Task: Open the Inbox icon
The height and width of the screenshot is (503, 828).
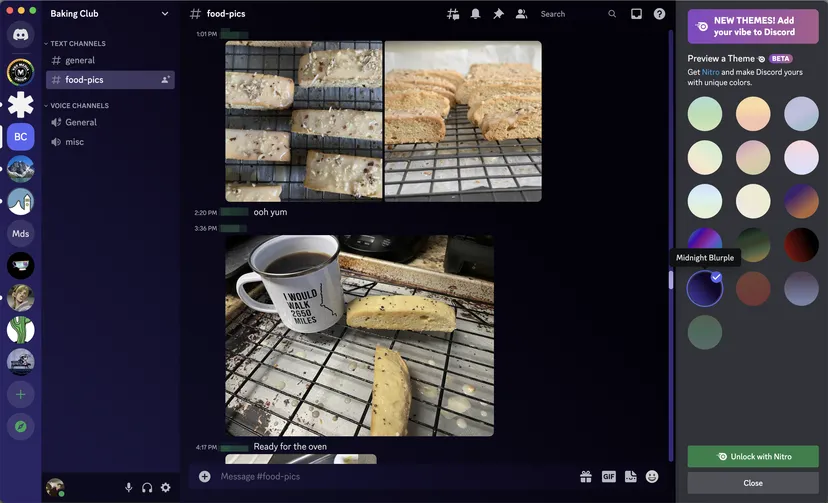Action: (x=636, y=14)
